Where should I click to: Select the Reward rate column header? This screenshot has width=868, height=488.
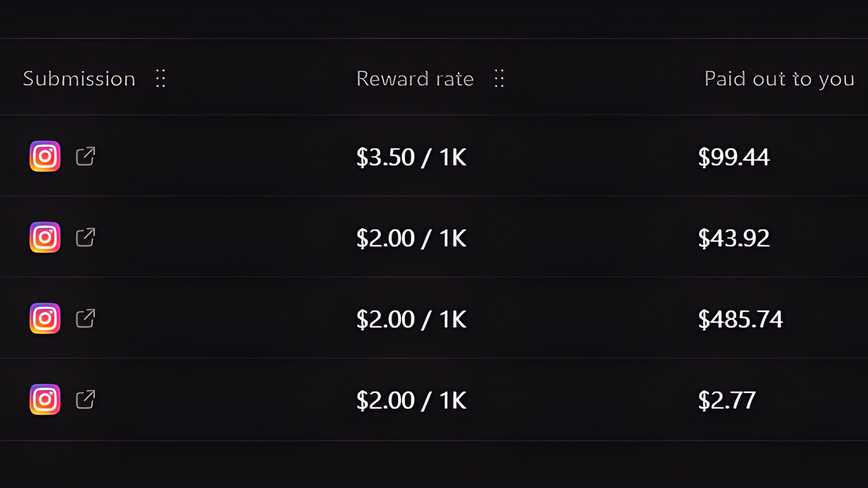coord(415,79)
